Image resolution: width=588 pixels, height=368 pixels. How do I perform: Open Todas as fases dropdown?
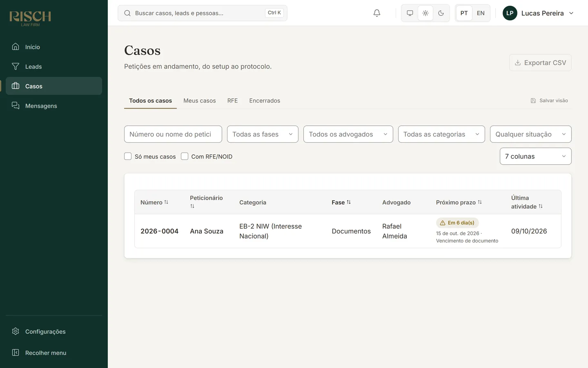click(263, 134)
